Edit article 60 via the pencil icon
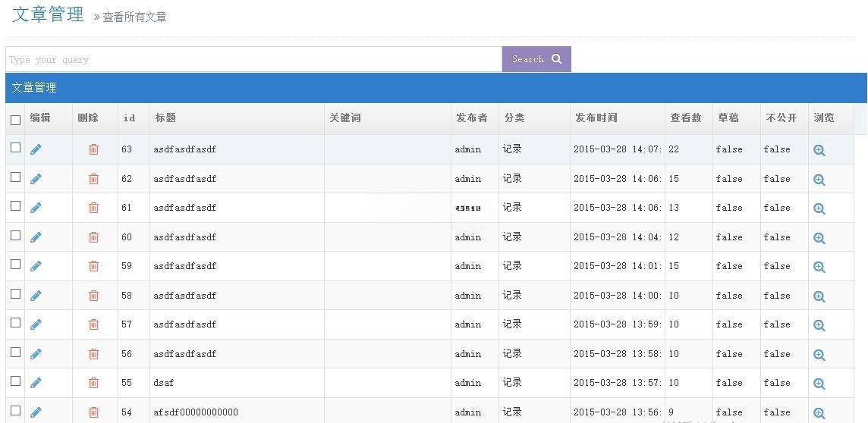Viewport: 868px width, 423px height. tap(36, 237)
